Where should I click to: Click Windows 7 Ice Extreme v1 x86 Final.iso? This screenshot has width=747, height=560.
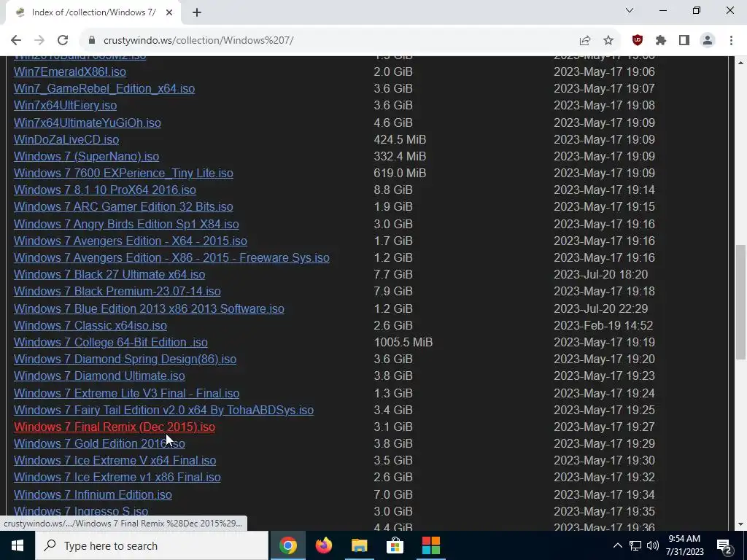pos(117,477)
